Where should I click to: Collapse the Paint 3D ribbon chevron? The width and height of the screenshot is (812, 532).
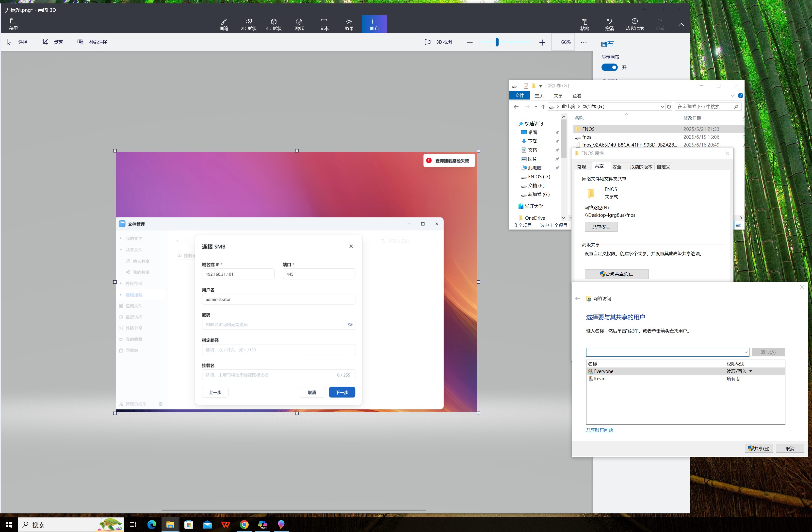[x=681, y=25]
